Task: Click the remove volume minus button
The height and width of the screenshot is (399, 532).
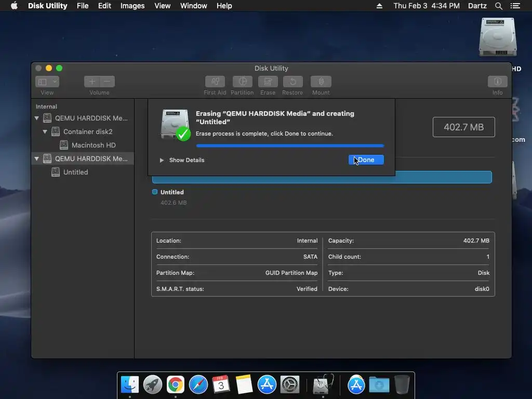Action: point(107,82)
